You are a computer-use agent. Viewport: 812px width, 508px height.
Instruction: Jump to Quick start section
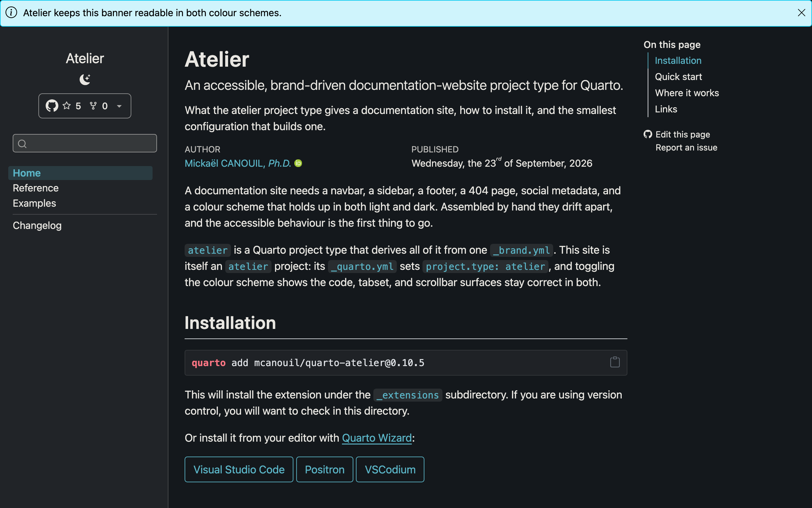(x=678, y=77)
